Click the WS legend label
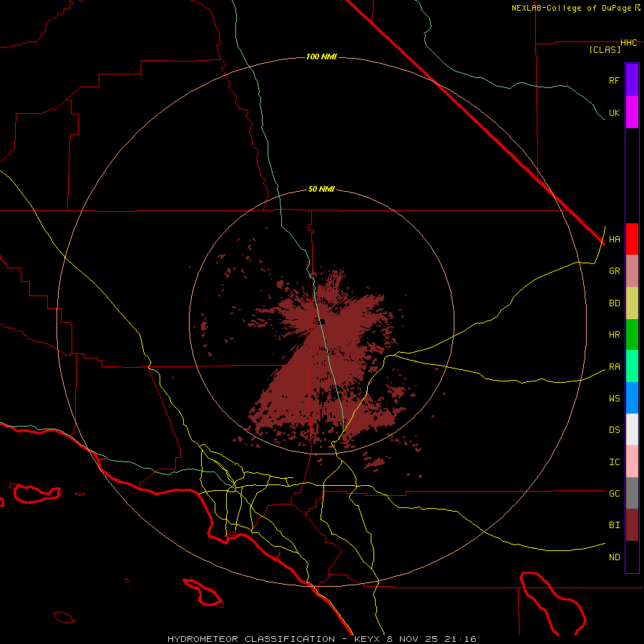This screenshot has height=644, width=644. [x=614, y=399]
